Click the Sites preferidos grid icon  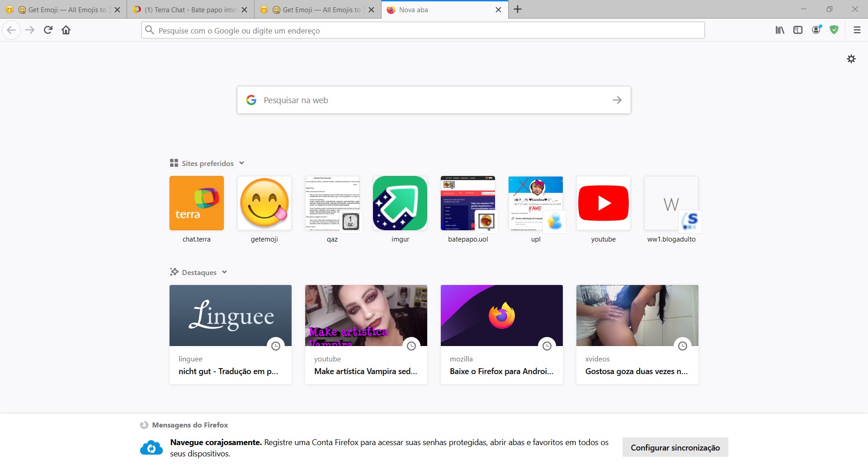pyautogui.click(x=174, y=163)
